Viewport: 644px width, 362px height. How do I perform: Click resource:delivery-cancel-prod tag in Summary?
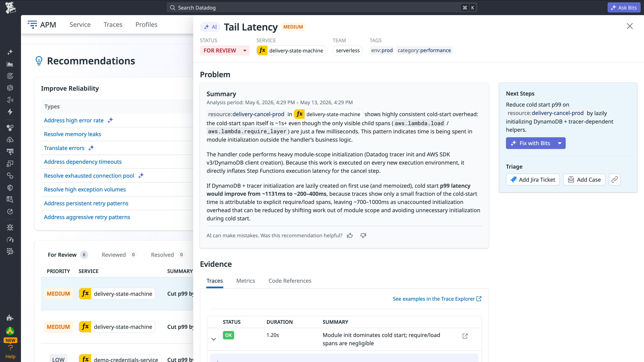click(x=246, y=114)
